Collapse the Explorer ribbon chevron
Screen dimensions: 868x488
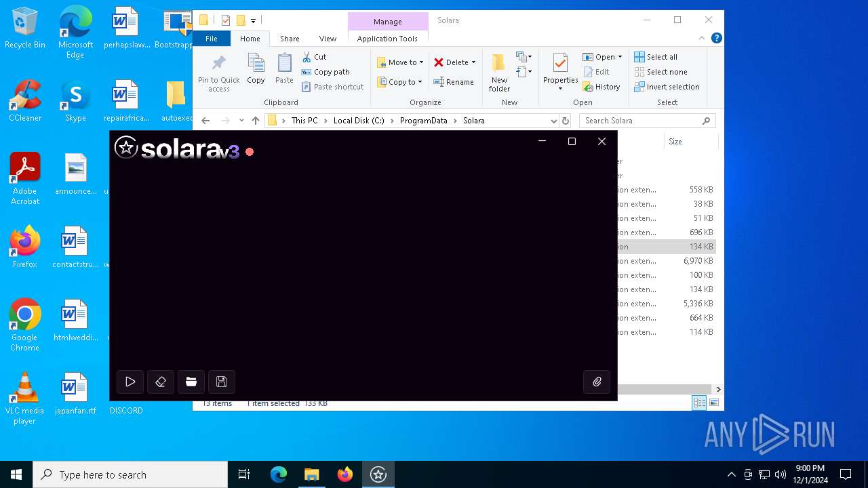(x=702, y=38)
